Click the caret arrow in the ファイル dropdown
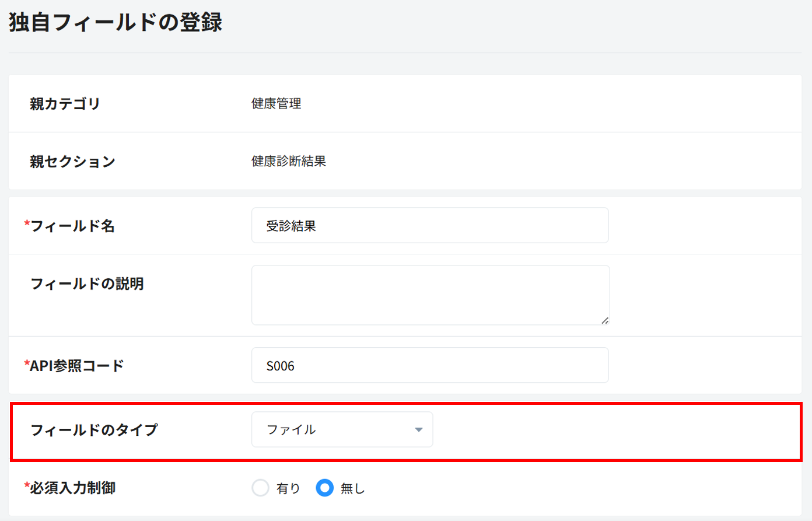 pos(418,430)
